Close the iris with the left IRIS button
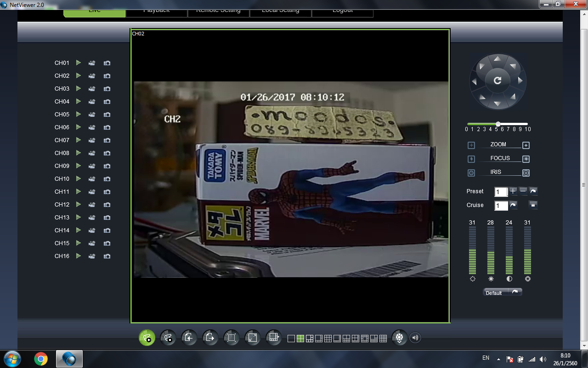 [x=471, y=173]
